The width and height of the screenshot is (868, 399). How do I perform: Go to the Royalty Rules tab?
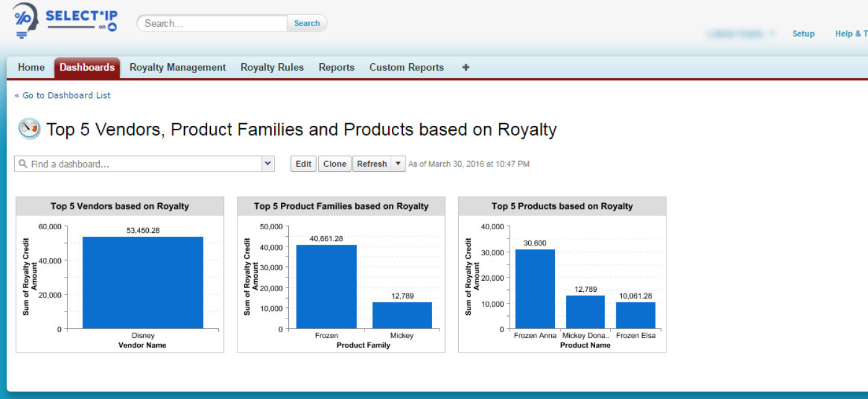[272, 68]
